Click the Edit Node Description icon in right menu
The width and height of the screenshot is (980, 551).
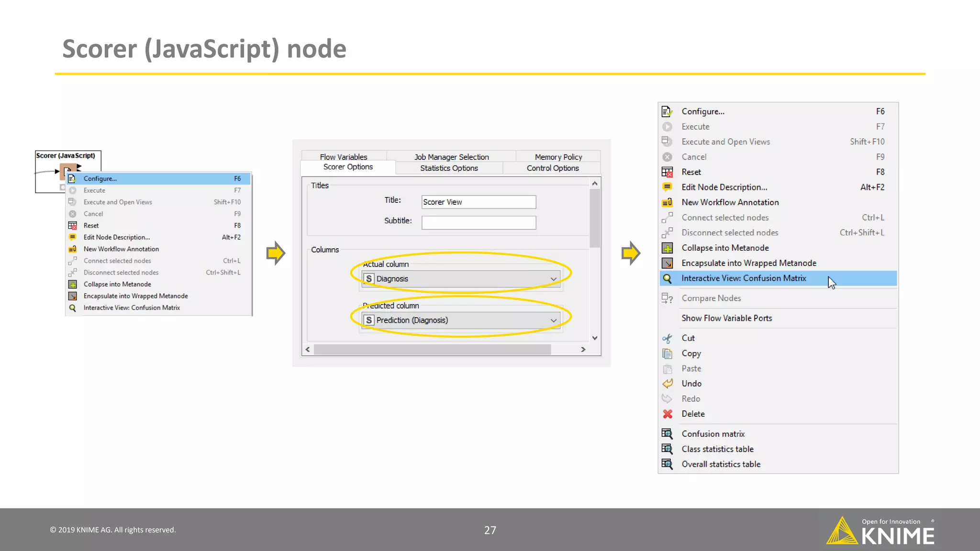click(x=667, y=187)
